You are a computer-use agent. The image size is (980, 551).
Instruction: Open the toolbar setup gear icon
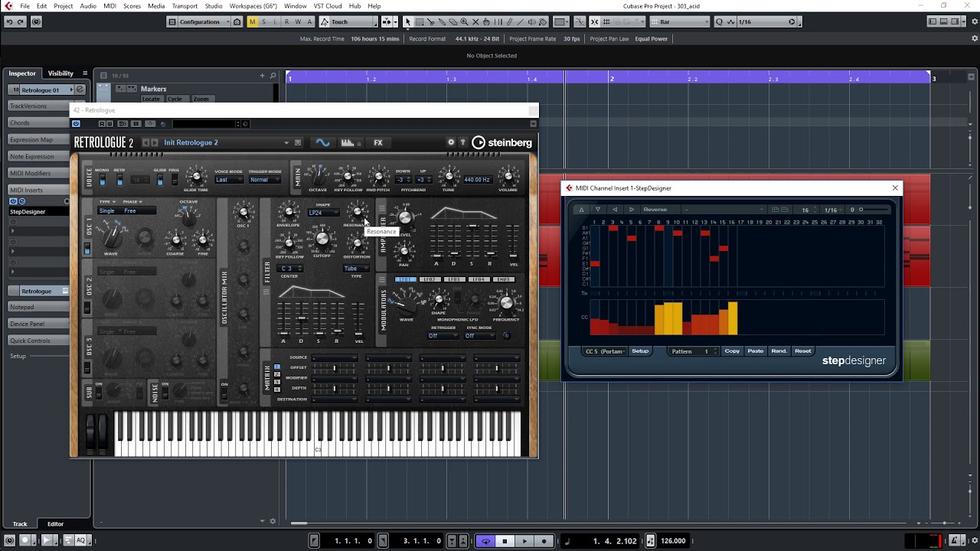[x=975, y=21]
